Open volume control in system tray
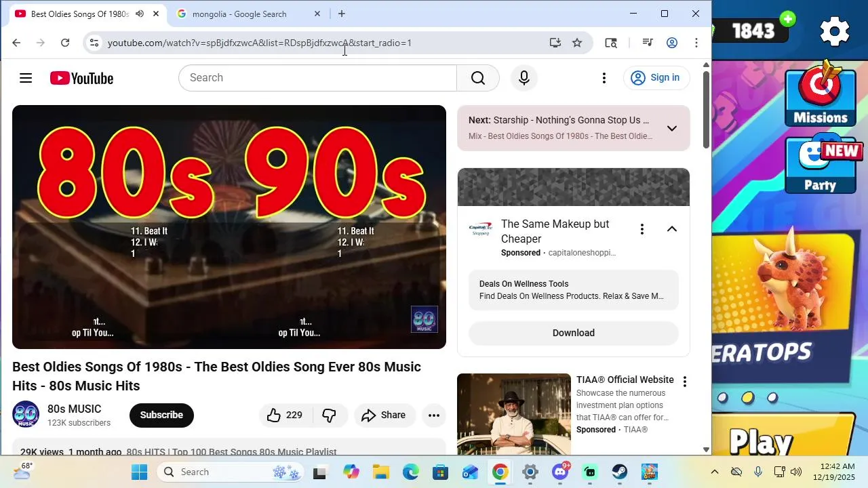The height and width of the screenshot is (488, 868). click(x=796, y=472)
